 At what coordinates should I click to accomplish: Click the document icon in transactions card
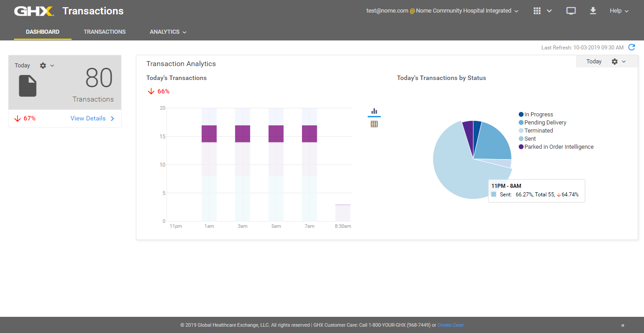[x=27, y=86]
